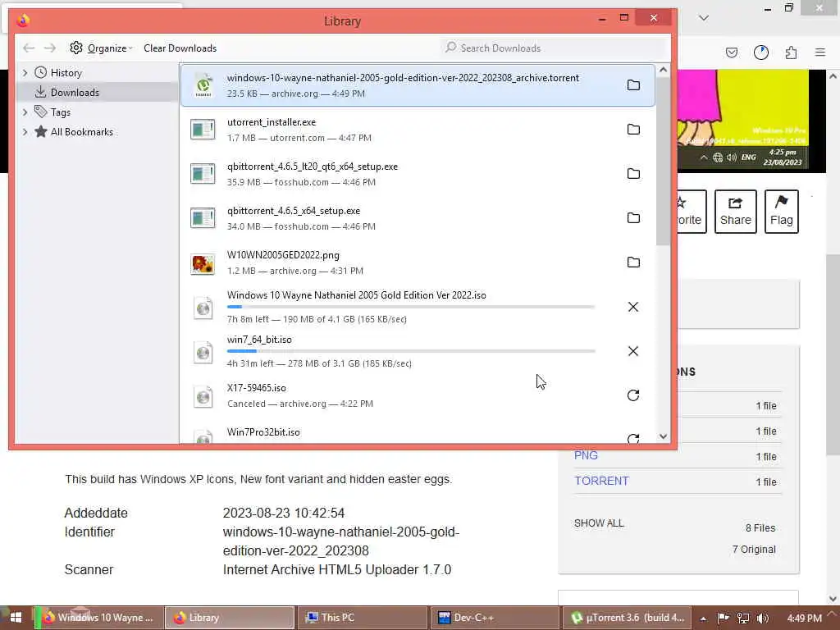This screenshot has height=630, width=840.
Task: Click the taskbar network icon
Action: tap(743, 619)
